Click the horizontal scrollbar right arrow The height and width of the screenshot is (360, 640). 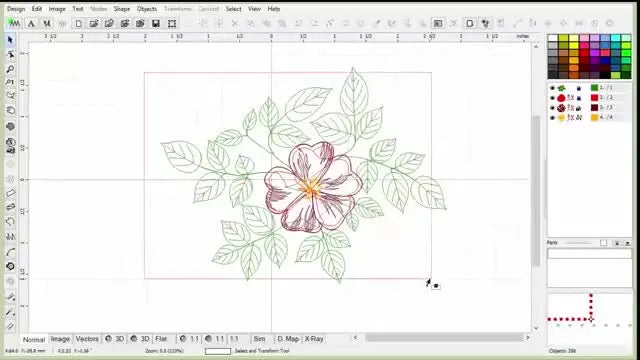pyautogui.click(x=527, y=338)
